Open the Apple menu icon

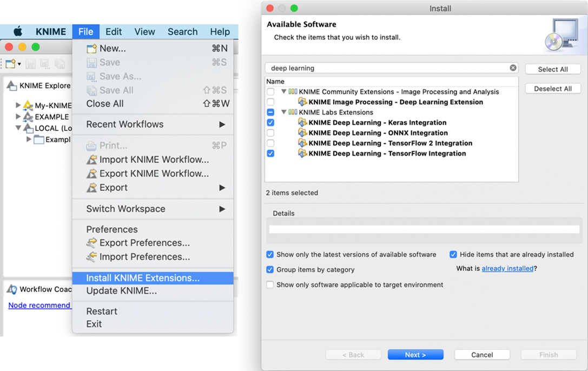coord(18,31)
